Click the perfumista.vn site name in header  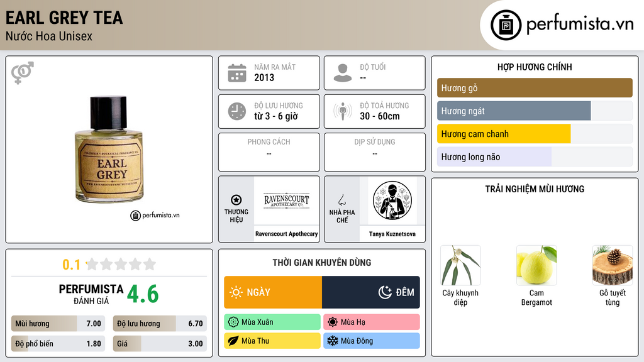click(x=580, y=24)
